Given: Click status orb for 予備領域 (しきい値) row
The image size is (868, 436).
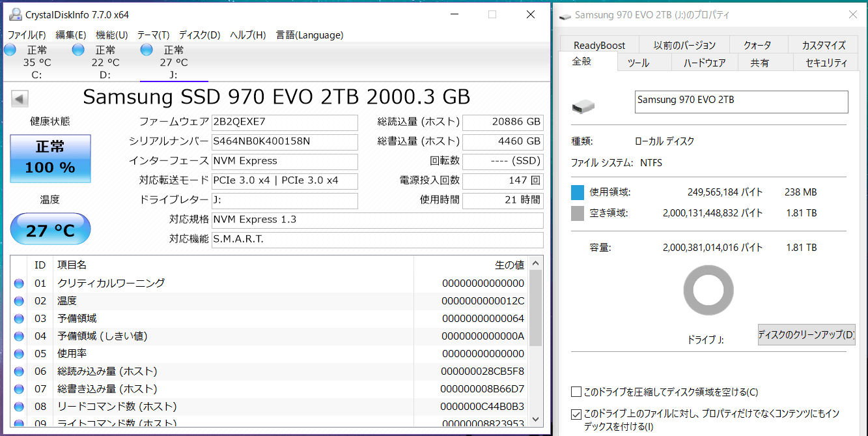Looking at the screenshot, I should (x=19, y=336).
